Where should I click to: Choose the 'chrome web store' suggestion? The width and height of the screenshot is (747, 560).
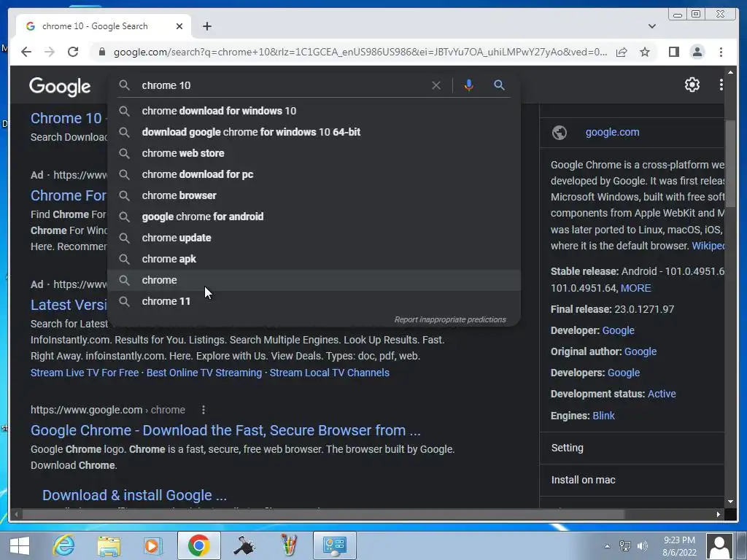(314, 153)
